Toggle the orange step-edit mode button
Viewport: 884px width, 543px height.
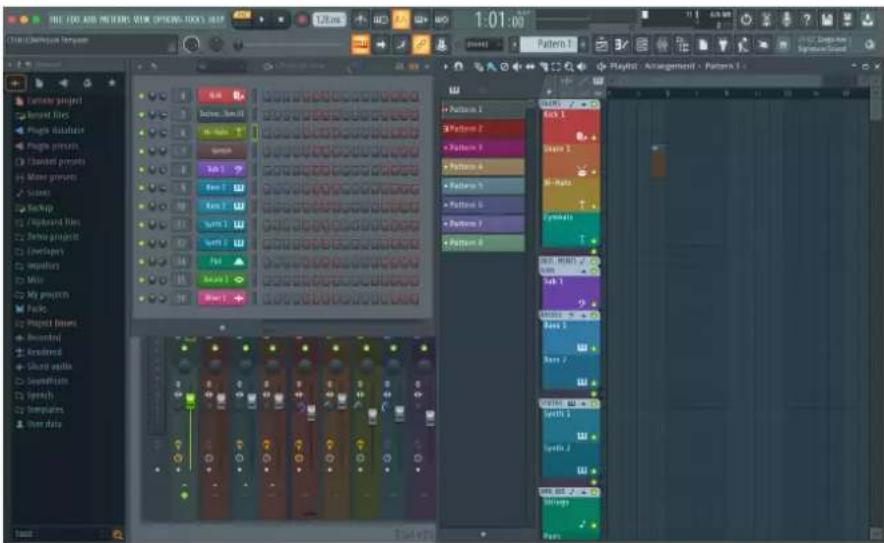361,45
